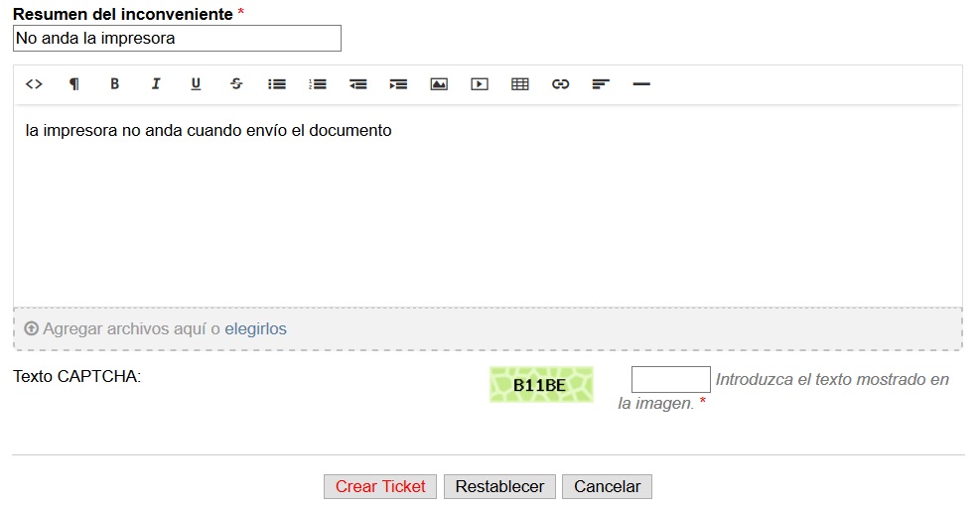Insert an unordered bullet list
Screen dimensions: 980x508
pos(277,84)
